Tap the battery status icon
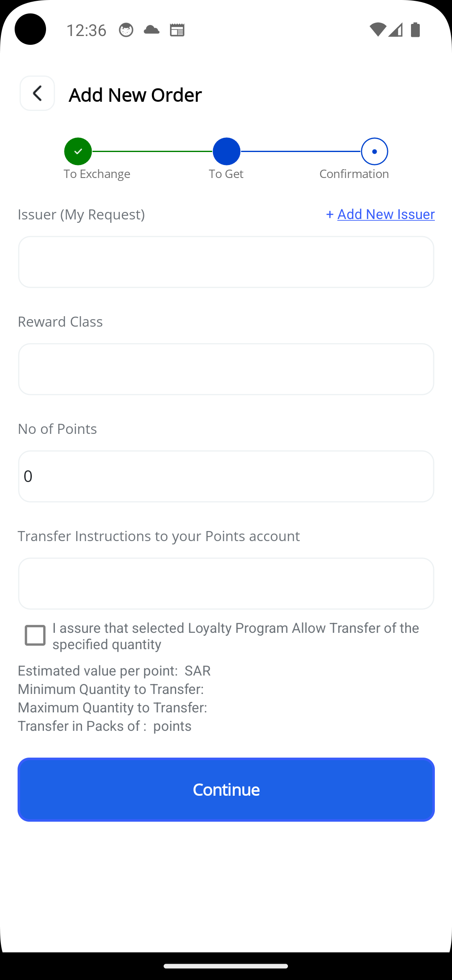 416,30
